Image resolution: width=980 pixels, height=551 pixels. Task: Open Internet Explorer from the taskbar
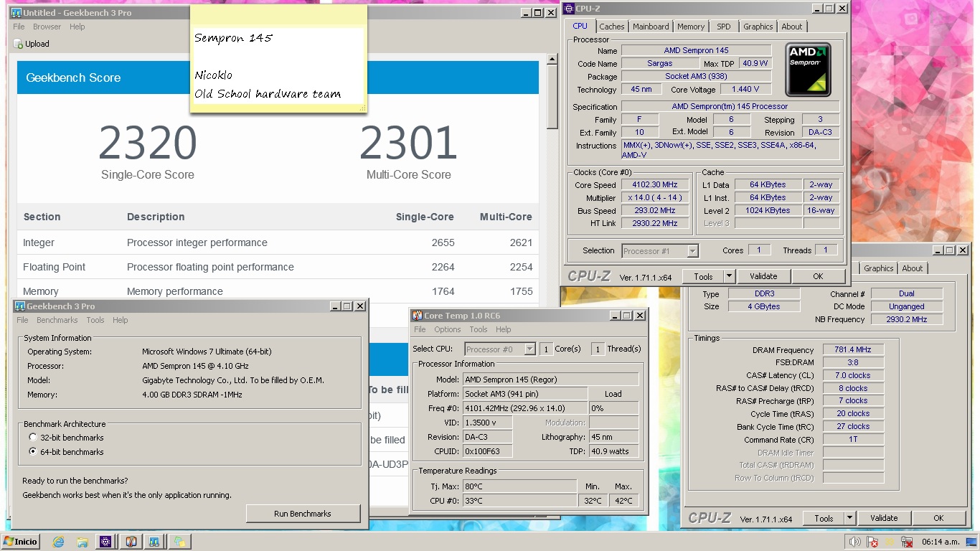click(x=59, y=542)
